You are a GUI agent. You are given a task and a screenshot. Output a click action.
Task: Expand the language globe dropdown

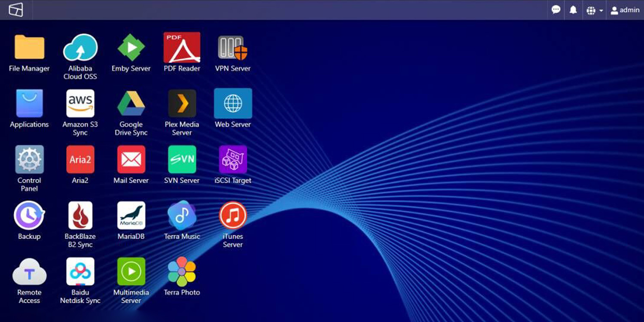pos(595,10)
